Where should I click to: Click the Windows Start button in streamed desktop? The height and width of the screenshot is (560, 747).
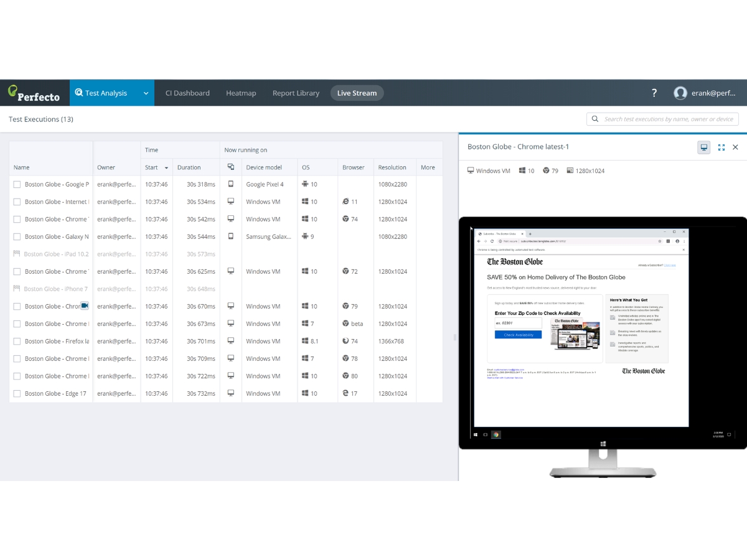[476, 434]
